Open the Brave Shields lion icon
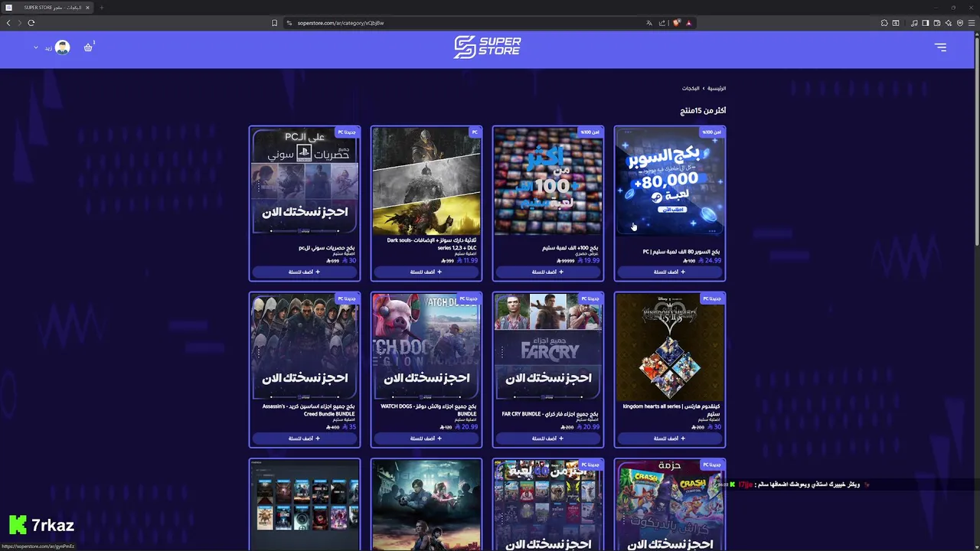 (677, 23)
